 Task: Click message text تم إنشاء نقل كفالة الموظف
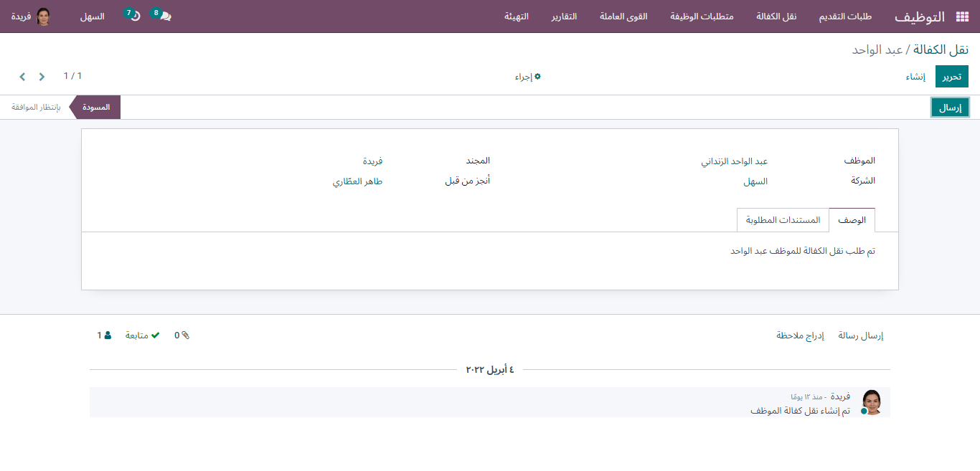coord(800,411)
